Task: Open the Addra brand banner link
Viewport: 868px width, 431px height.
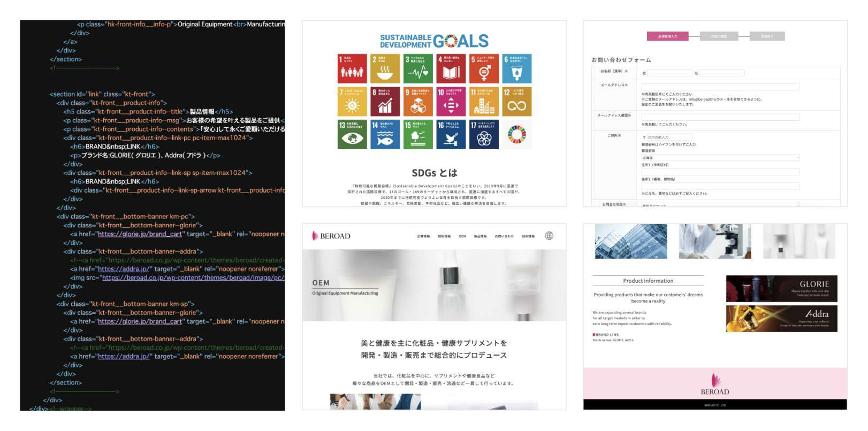Action: point(781,319)
